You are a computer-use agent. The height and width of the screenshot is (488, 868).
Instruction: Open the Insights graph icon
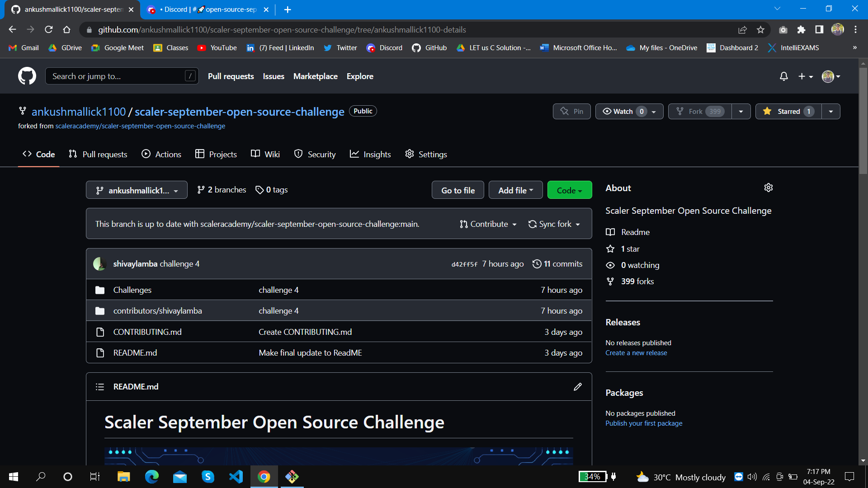click(x=355, y=154)
